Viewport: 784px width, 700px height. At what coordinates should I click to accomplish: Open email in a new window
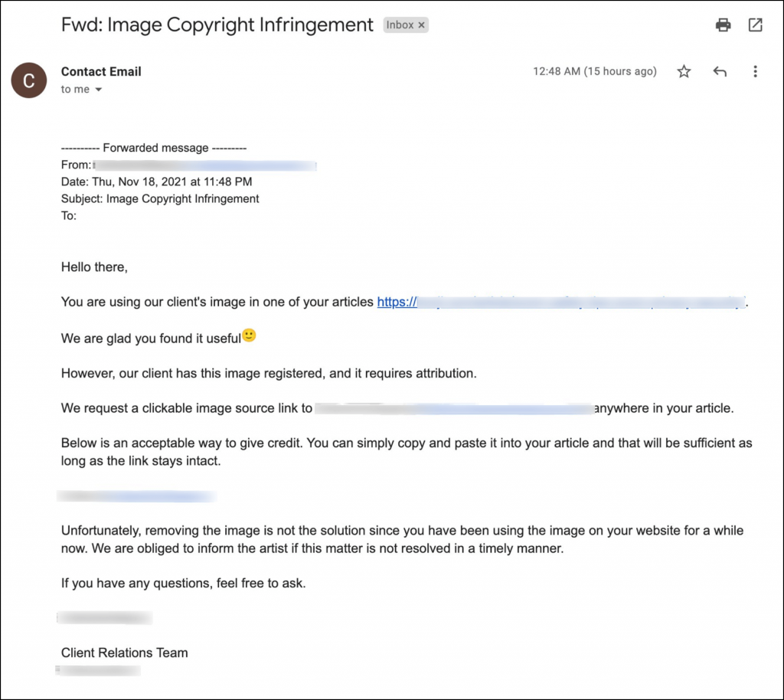point(755,25)
